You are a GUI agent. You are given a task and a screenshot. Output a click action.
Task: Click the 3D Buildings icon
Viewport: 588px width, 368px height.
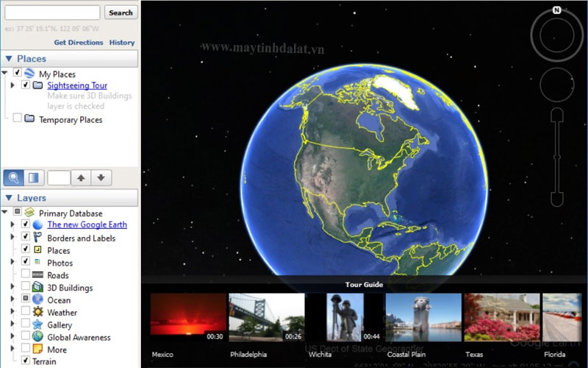coord(37,287)
